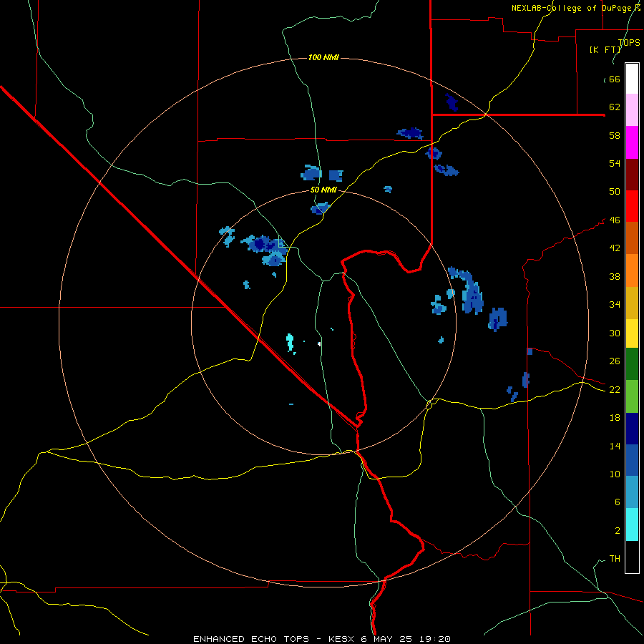Click the legend value "62"
This screenshot has height=644, width=644.
click(x=615, y=107)
